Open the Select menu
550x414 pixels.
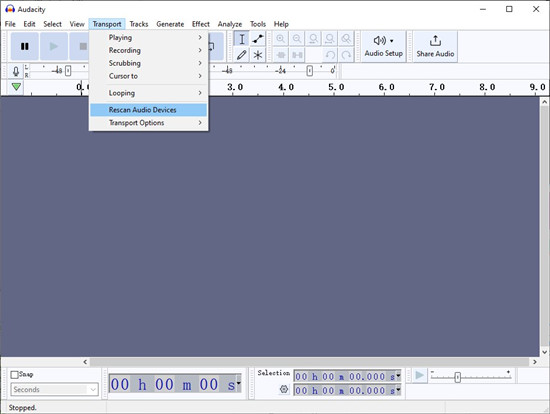52,24
